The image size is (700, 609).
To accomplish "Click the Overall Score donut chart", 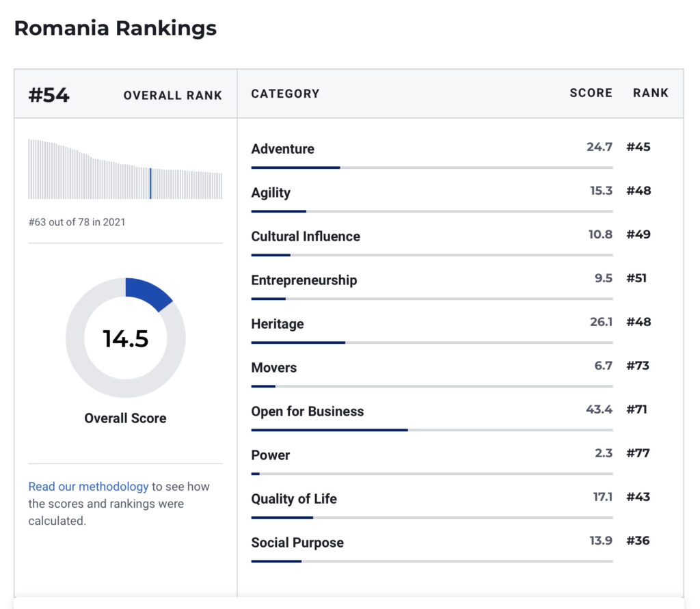I will click(x=126, y=338).
